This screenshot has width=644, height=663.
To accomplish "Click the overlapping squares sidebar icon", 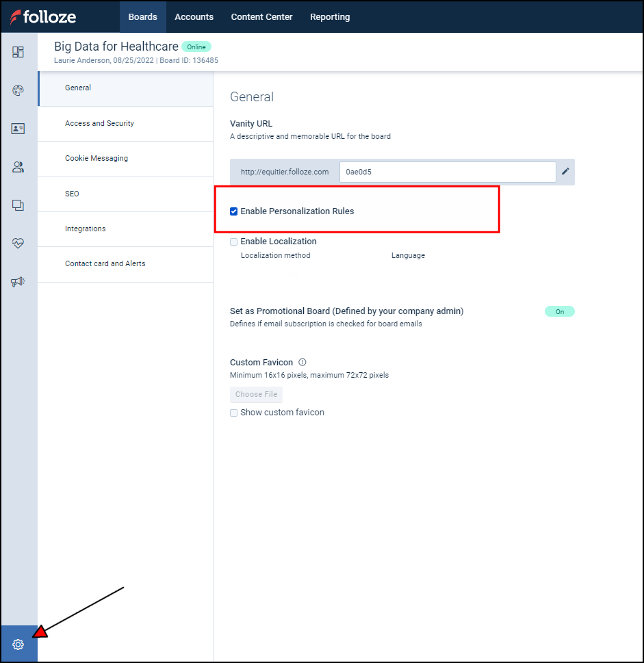I will point(18,205).
